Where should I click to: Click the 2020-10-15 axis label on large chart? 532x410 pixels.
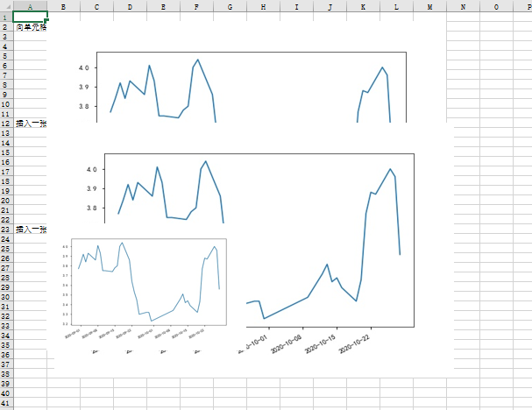pyautogui.click(x=320, y=343)
